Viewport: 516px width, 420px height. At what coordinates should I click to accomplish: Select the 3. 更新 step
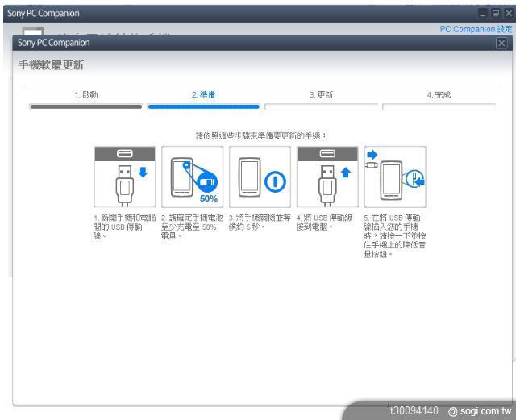coord(321,95)
